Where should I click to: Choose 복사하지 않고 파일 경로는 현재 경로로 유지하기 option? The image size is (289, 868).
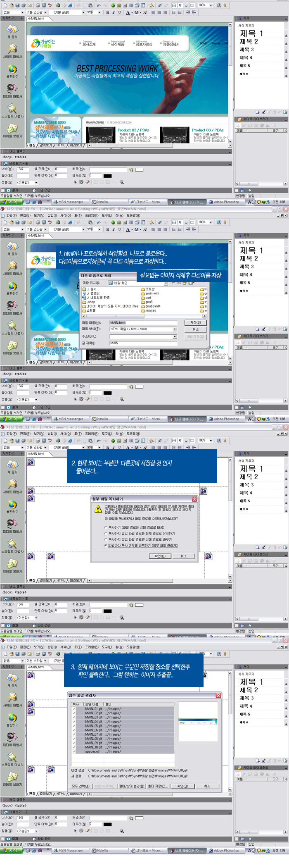106,533
